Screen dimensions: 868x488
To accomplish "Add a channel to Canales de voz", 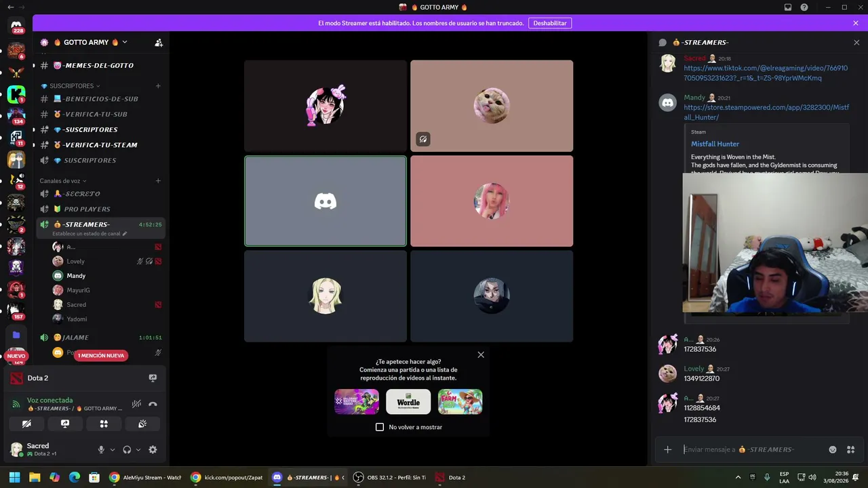I will [158, 181].
